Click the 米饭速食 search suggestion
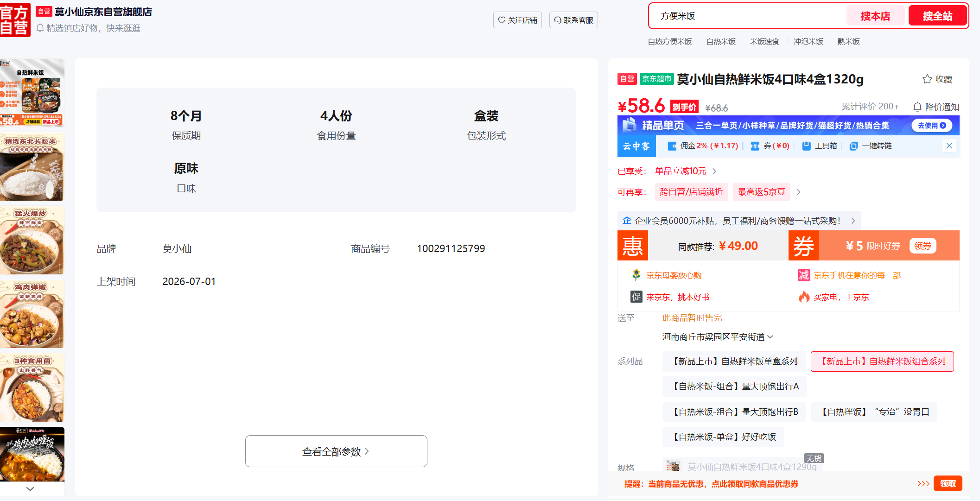 pyautogui.click(x=764, y=42)
